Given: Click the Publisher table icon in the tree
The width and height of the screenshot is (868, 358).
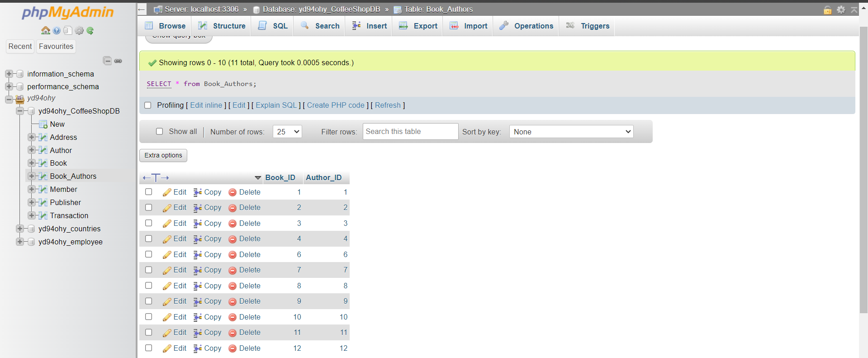Looking at the screenshot, I should (43, 202).
